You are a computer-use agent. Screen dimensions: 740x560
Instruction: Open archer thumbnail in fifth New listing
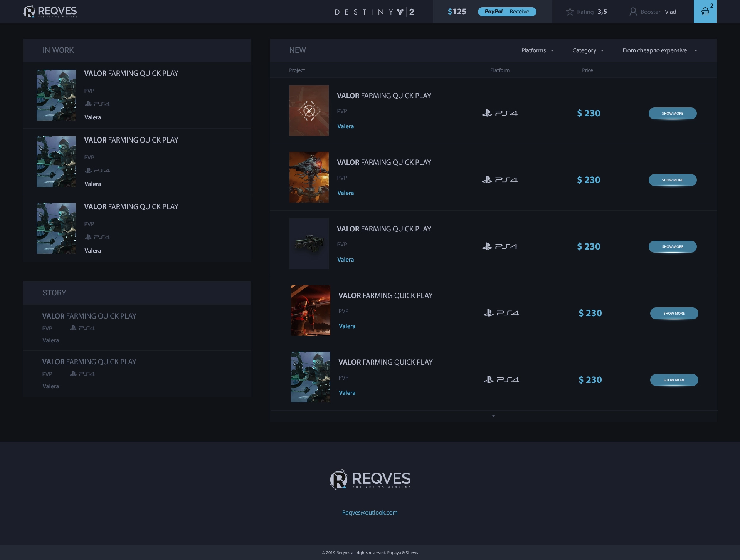click(311, 377)
